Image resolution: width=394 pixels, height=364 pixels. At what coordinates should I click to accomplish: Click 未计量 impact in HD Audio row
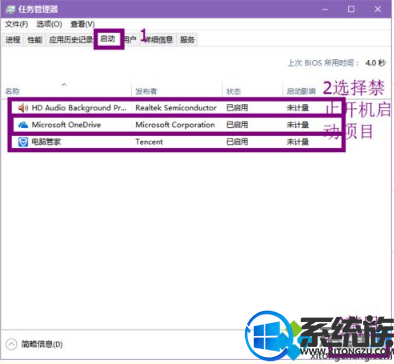298,108
